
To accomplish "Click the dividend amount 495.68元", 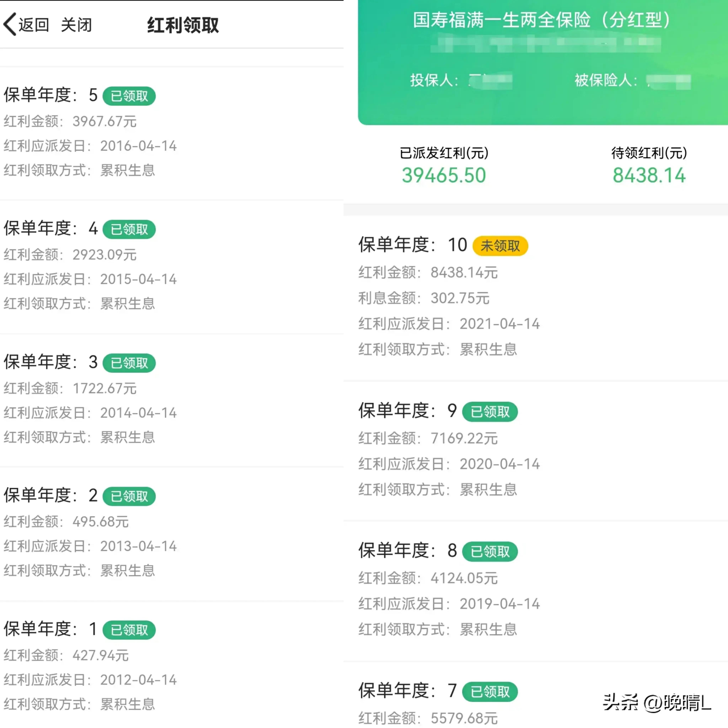I will point(101,522).
